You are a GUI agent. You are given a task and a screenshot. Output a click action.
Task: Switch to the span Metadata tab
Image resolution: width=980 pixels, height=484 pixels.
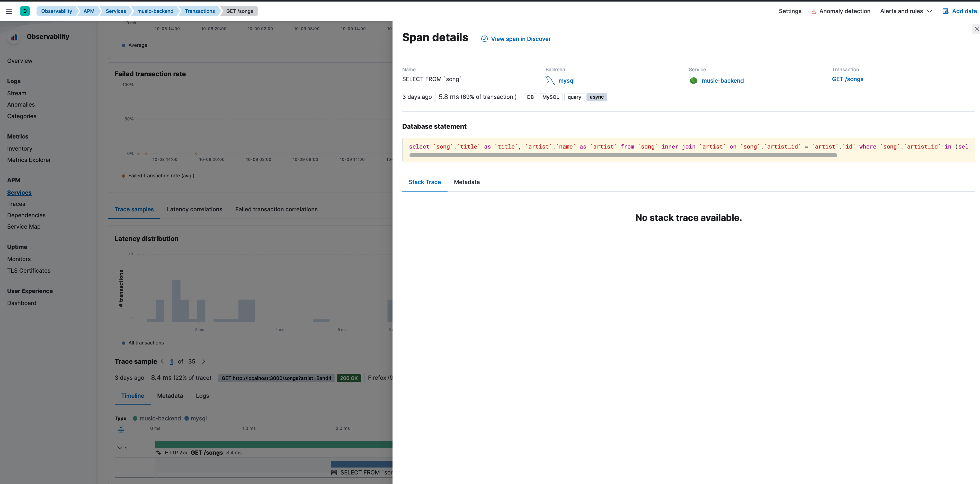(x=466, y=182)
